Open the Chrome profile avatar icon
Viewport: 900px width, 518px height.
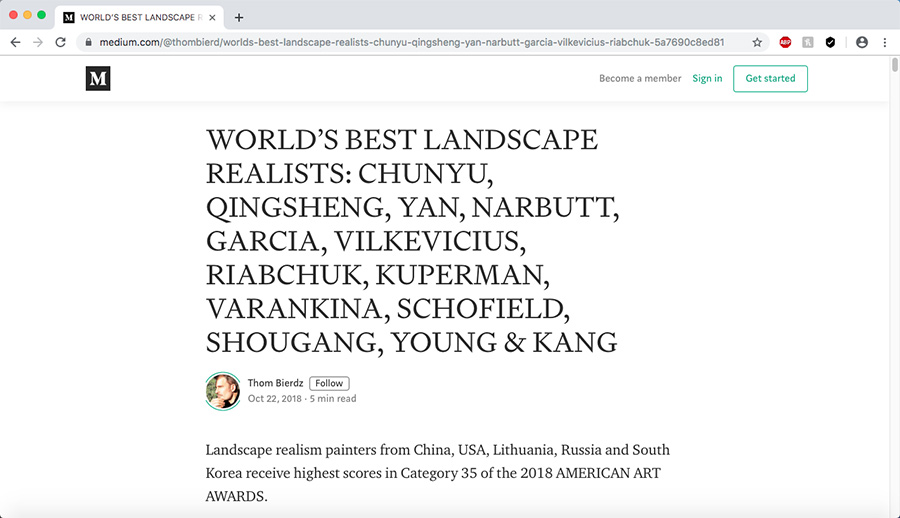coord(862,42)
